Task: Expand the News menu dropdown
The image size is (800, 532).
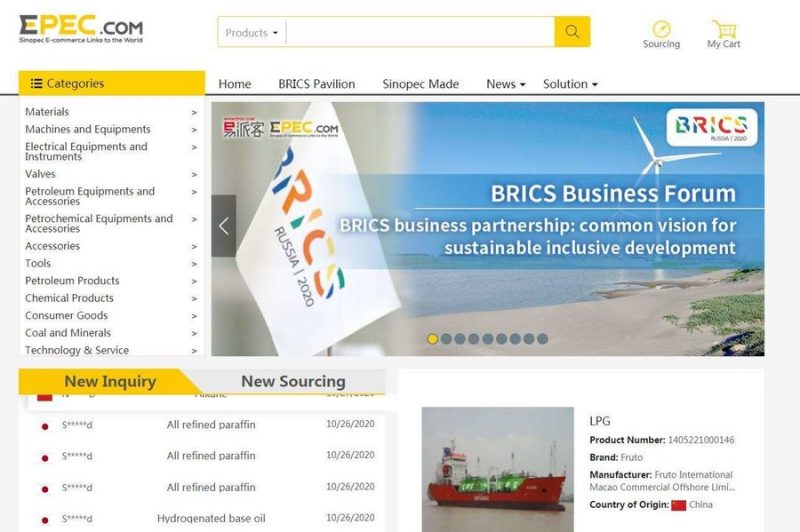Action: coord(505,84)
